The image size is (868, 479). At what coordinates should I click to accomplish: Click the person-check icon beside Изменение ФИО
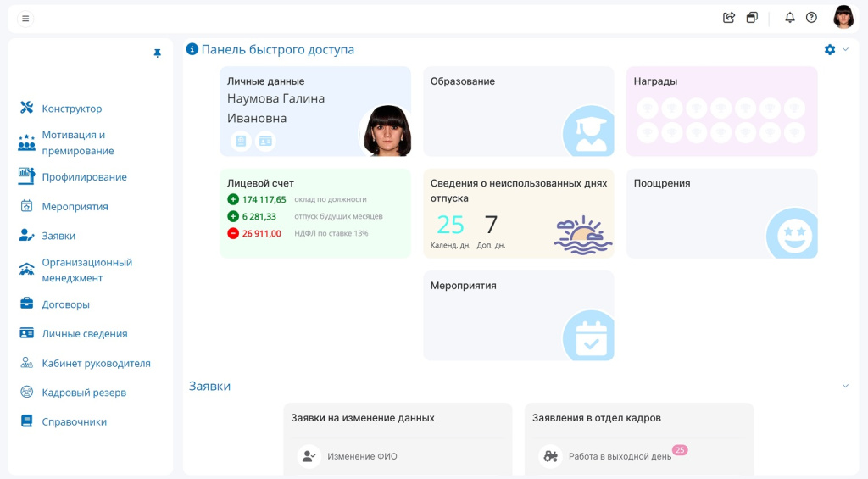click(x=309, y=457)
